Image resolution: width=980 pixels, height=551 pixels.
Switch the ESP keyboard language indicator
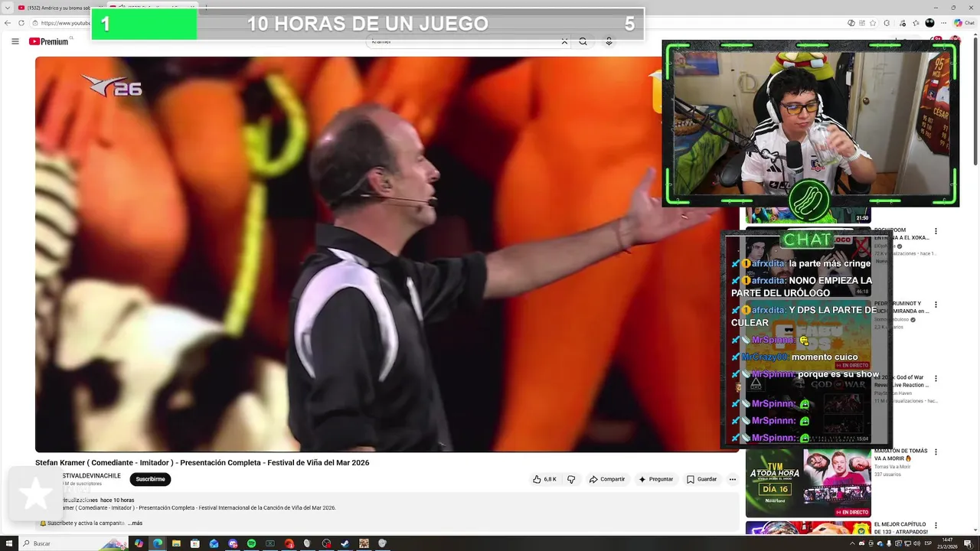tap(928, 543)
